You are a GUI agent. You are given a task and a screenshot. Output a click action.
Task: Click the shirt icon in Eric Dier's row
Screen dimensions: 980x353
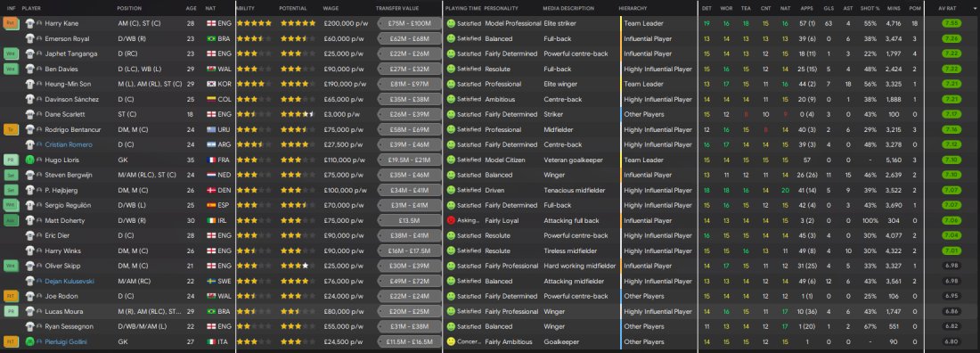(x=29, y=235)
